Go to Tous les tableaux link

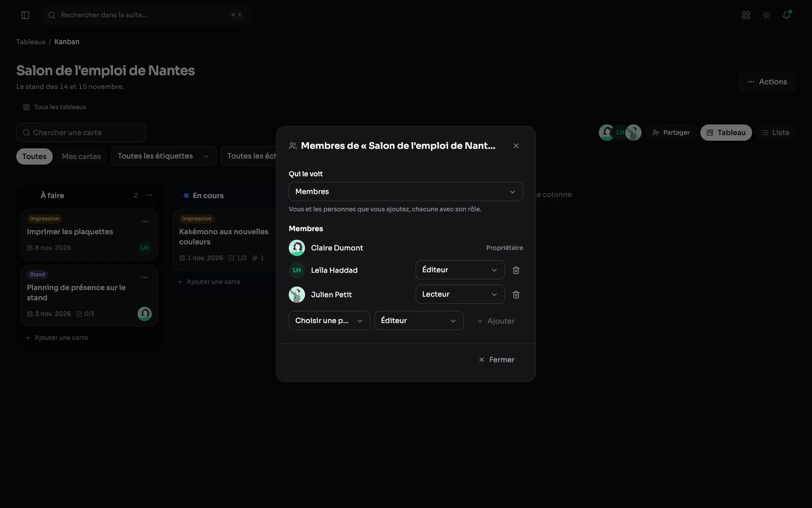point(55,107)
